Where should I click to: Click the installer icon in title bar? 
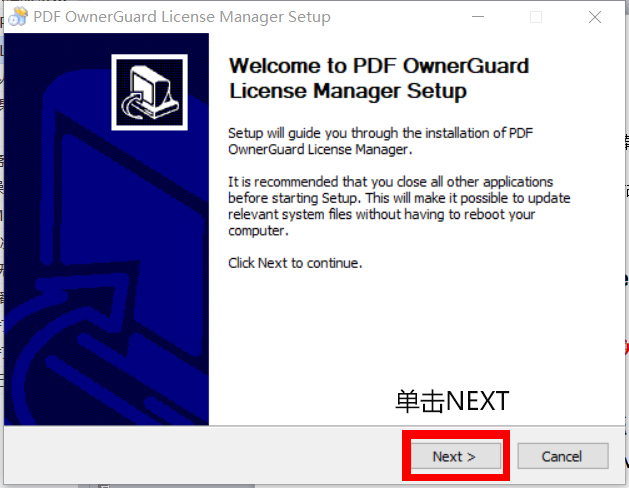pos(18,17)
